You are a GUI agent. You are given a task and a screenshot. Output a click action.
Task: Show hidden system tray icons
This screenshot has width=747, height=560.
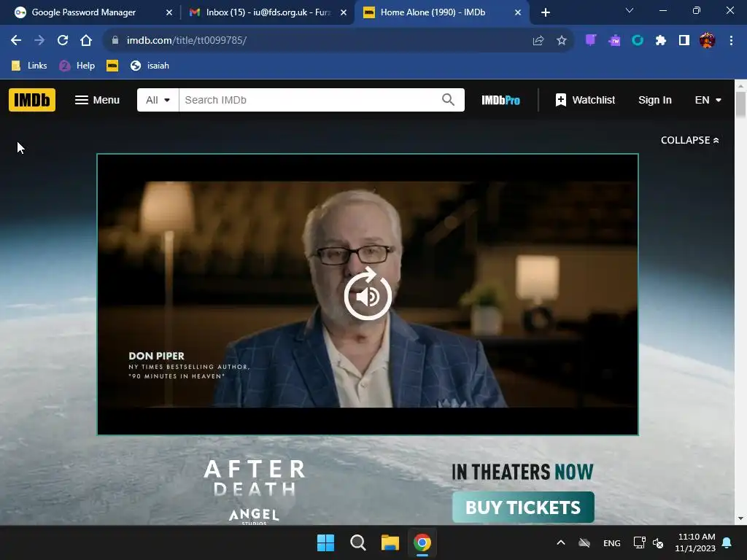pos(561,542)
